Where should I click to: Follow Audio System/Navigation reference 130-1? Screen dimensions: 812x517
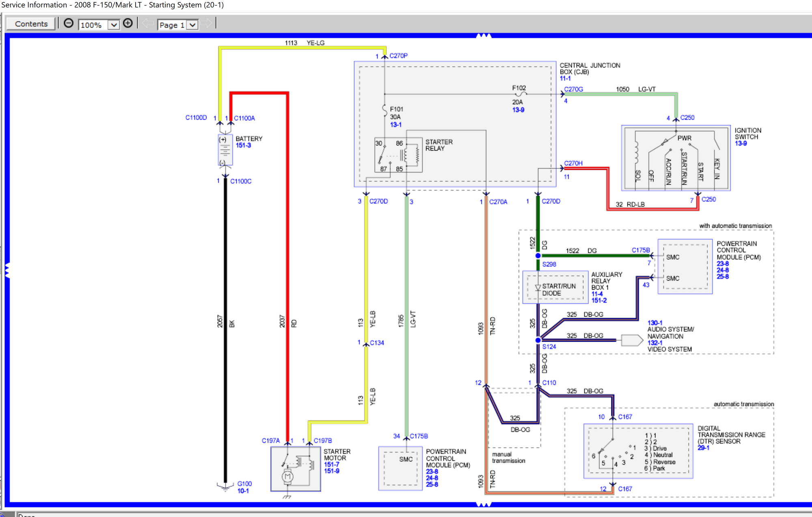coord(654,323)
